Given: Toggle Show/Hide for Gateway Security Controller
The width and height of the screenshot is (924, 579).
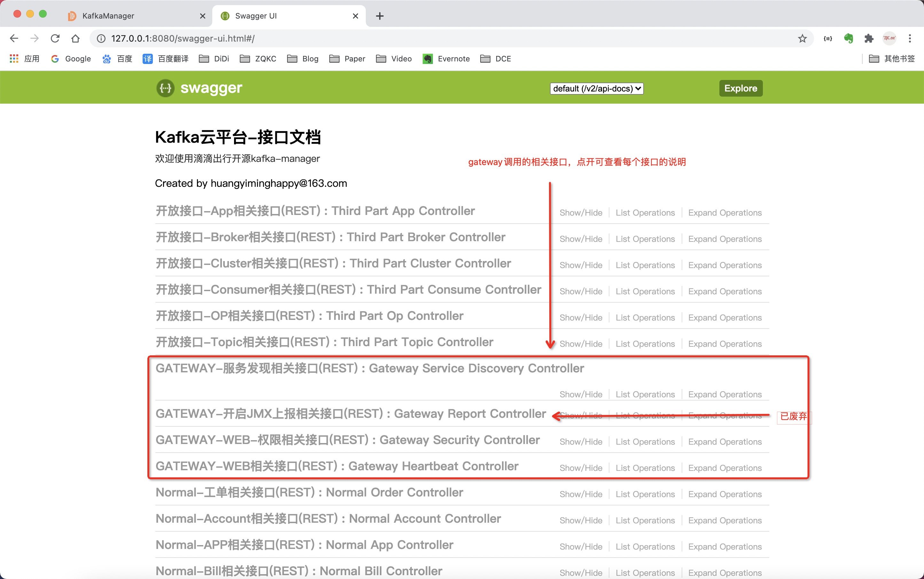Looking at the screenshot, I should 581,441.
